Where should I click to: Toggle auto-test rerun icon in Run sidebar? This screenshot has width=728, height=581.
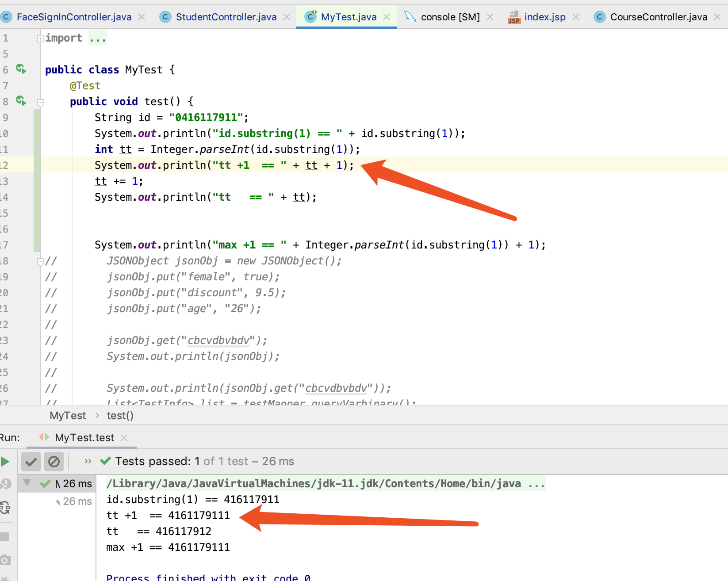tap(5, 507)
